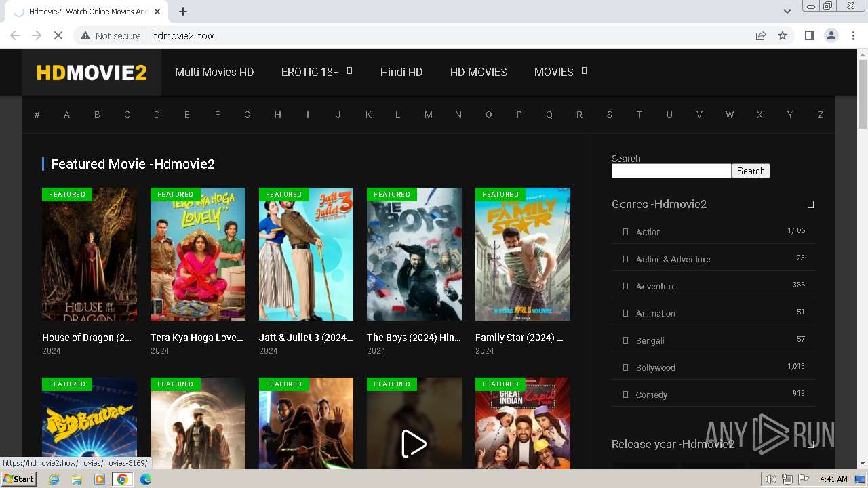The width and height of the screenshot is (868, 488).
Task: Collapse Genres -Hdmovie2 section
Action: (x=810, y=204)
